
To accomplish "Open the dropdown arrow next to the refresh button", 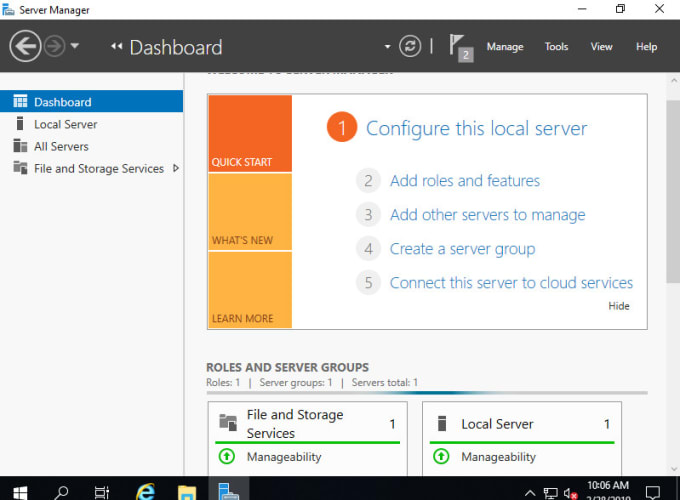I will coord(387,46).
